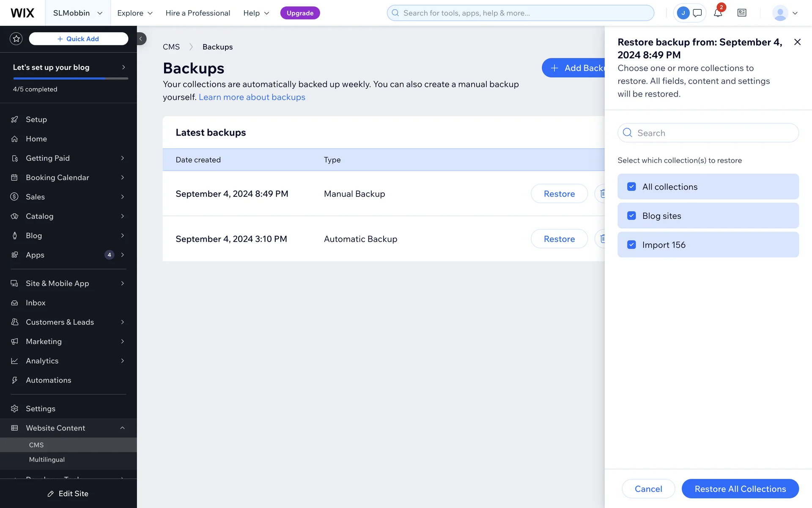This screenshot has width=812, height=508.
Task: Collapse the sidebar with the arrow icon
Action: click(x=141, y=39)
